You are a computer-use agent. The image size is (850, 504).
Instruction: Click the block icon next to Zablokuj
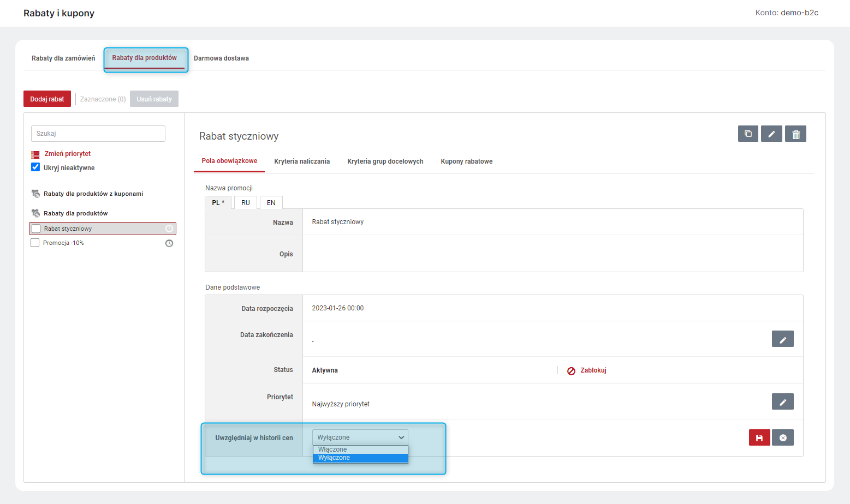[x=571, y=371]
